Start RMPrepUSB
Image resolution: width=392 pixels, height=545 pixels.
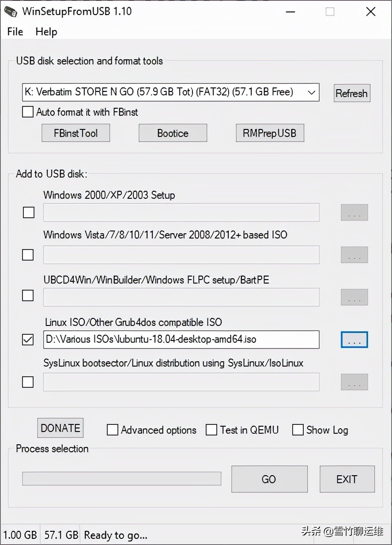pyautogui.click(x=270, y=133)
